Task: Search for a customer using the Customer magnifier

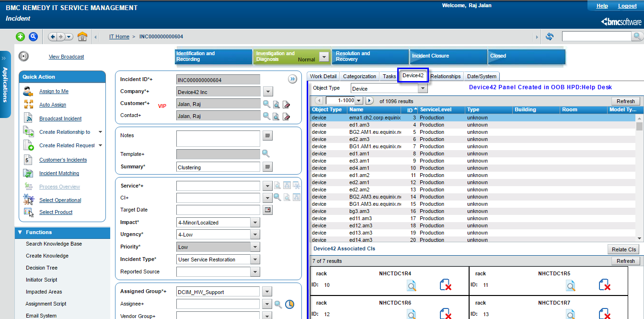Action: pos(266,104)
